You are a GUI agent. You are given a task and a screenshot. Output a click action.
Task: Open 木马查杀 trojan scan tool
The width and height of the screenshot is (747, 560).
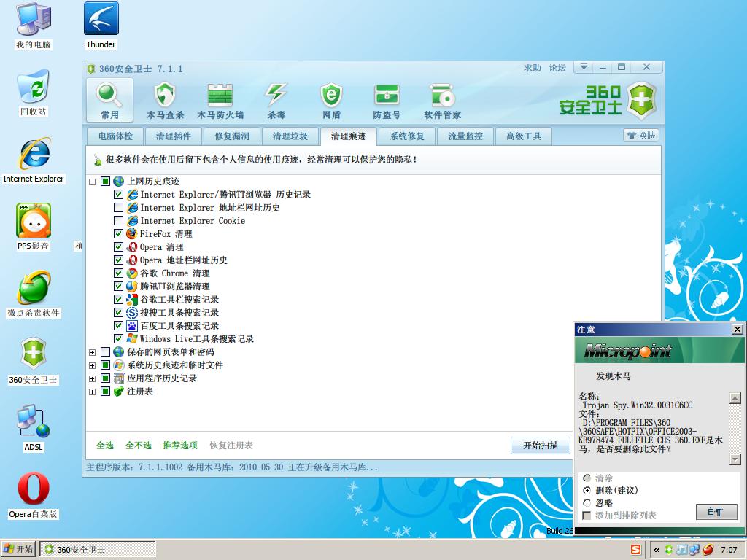[x=165, y=101]
